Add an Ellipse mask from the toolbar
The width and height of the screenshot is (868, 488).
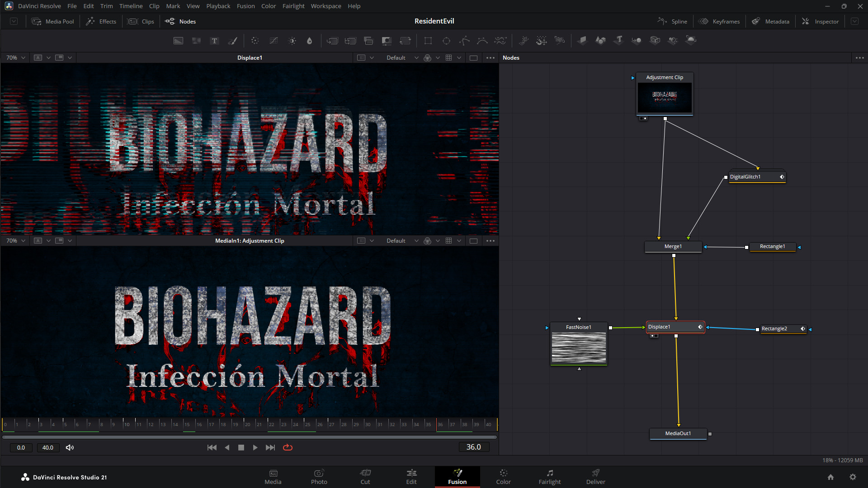coord(446,41)
